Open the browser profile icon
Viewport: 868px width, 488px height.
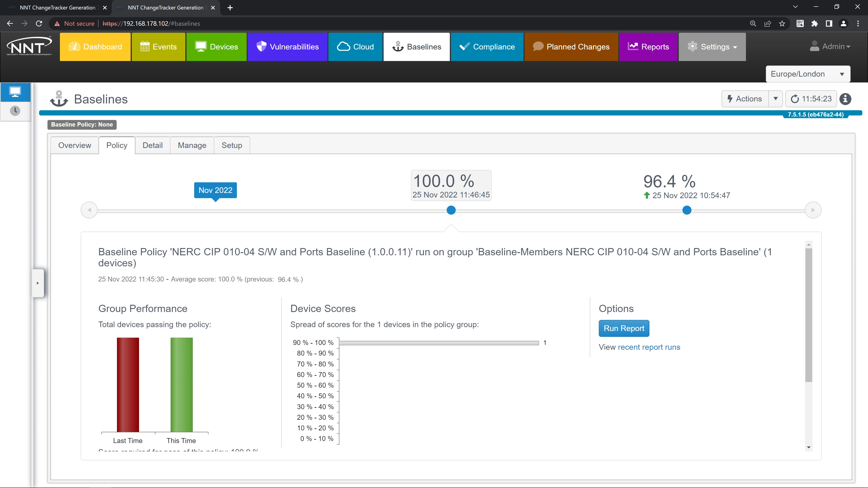pyautogui.click(x=843, y=23)
